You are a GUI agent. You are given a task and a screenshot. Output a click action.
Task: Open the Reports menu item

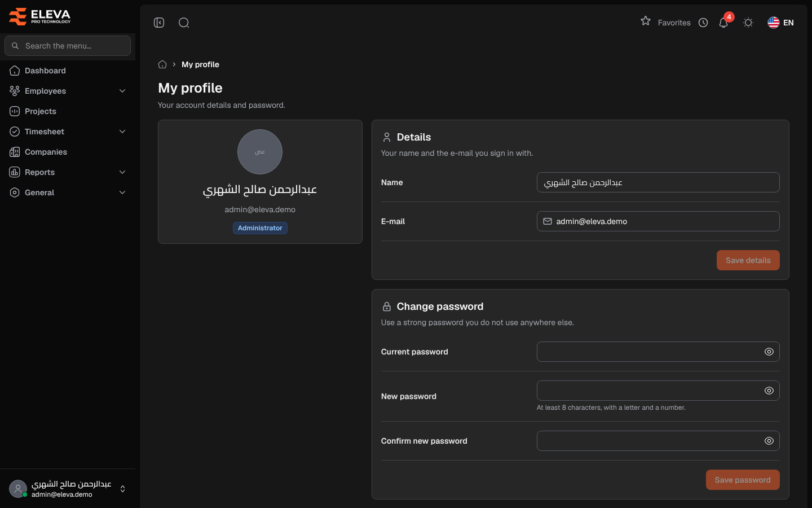pos(68,172)
